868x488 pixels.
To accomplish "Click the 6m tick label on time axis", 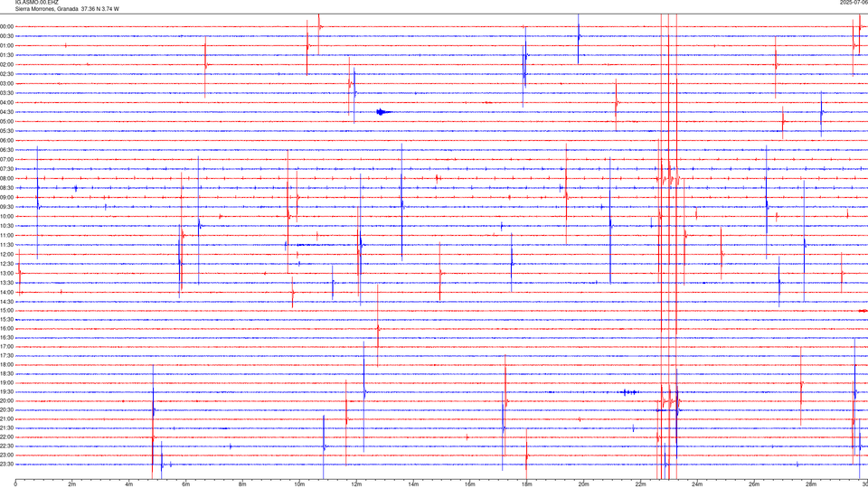I will (185, 484).
